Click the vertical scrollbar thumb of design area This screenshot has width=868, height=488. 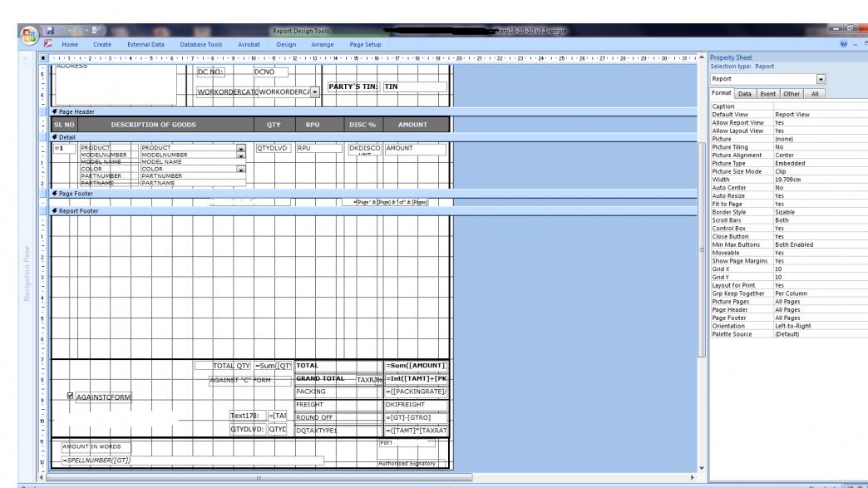click(x=702, y=249)
